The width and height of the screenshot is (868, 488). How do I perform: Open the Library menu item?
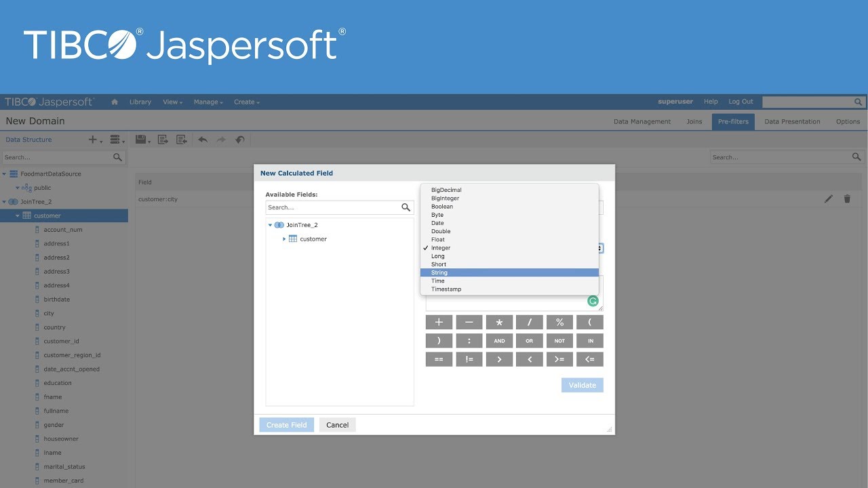[x=140, y=102]
